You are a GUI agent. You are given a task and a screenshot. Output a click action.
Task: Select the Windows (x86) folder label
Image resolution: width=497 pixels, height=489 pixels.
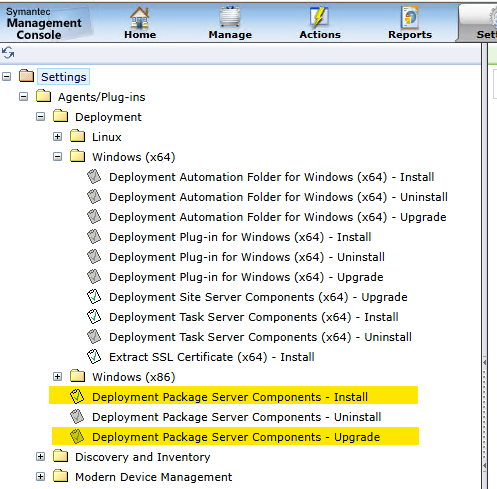click(134, 377)
